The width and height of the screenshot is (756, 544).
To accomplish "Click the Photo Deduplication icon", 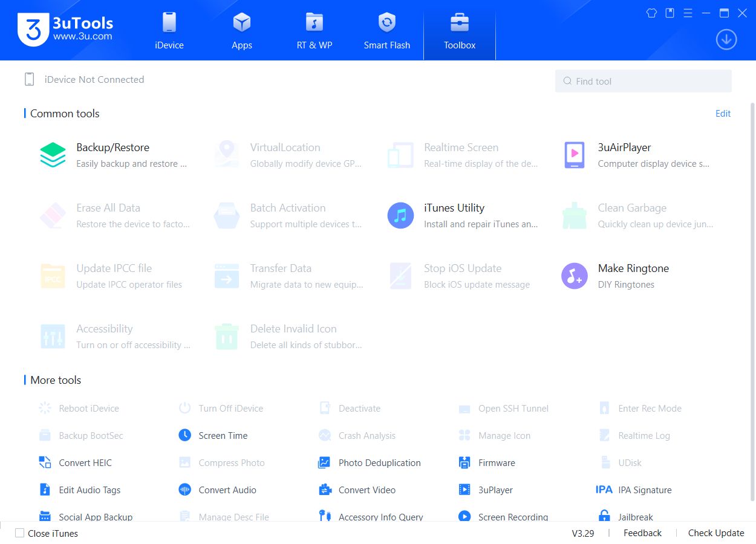I will coord(325,462).
